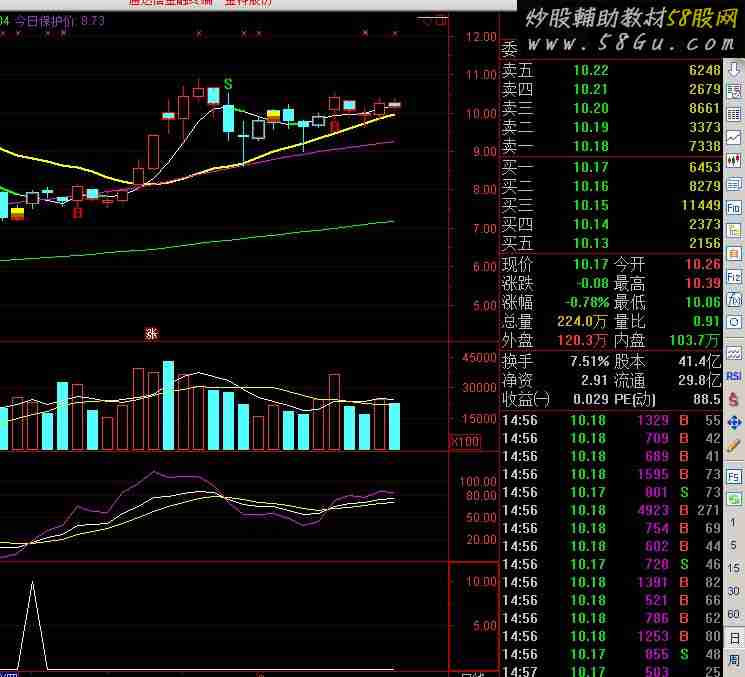Select the daily (日) K-line period
This screenshot has width=745, height=677.
click(x=734, y=638)
